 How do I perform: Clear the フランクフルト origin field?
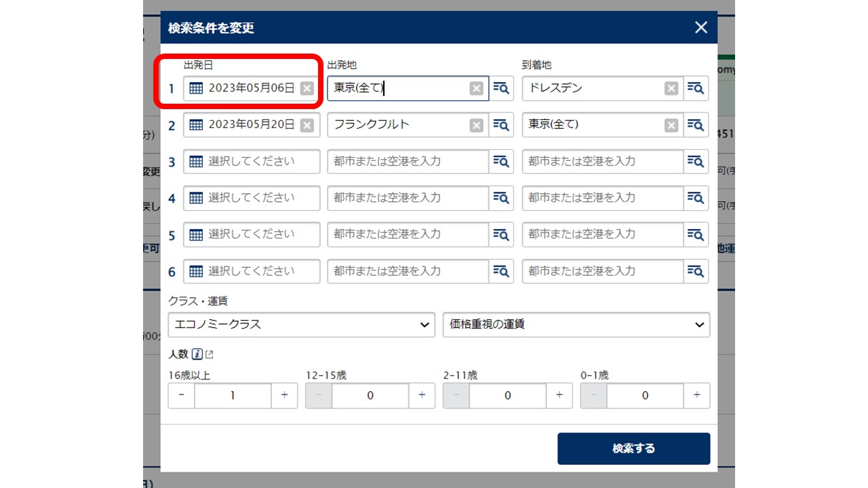coord(477,125)
